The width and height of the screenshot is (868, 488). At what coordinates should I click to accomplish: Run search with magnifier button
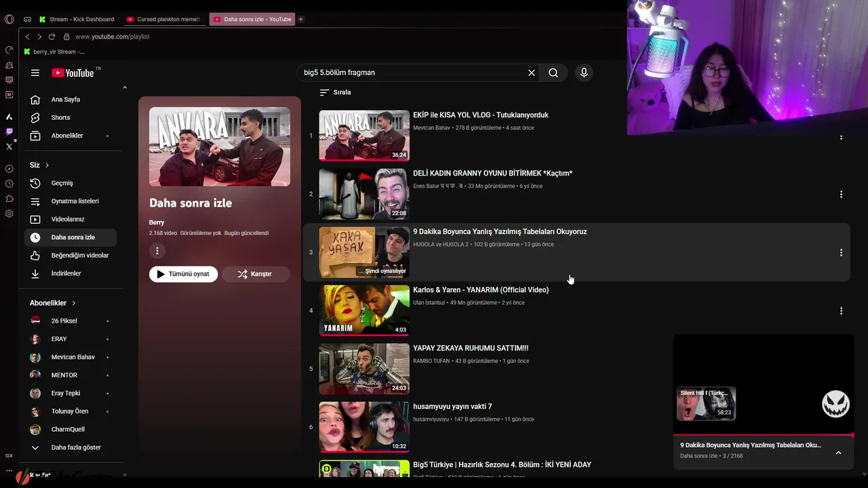point(553,73)
